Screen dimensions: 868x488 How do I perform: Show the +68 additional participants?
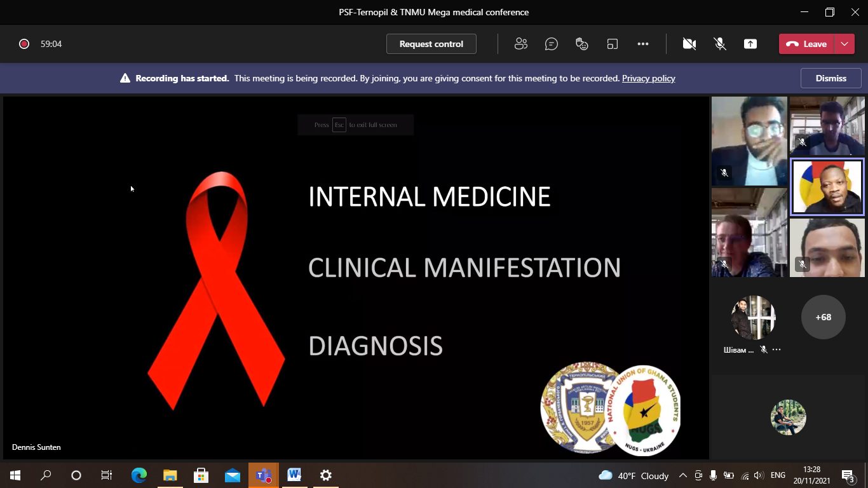[x=823, y=317]
